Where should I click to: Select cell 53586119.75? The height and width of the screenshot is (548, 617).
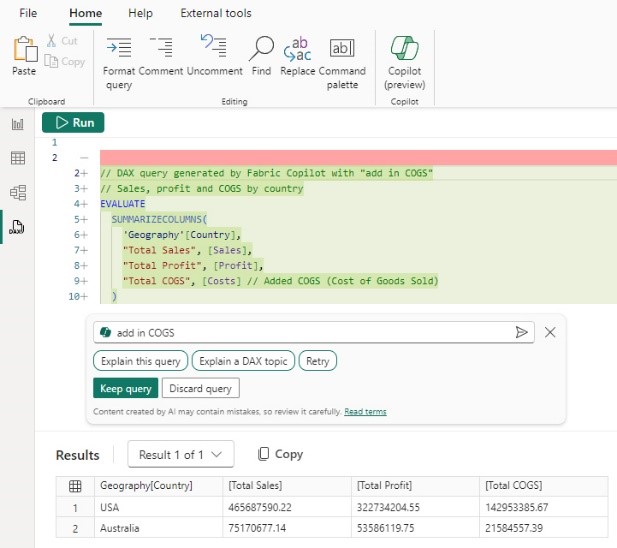point(415,528)
